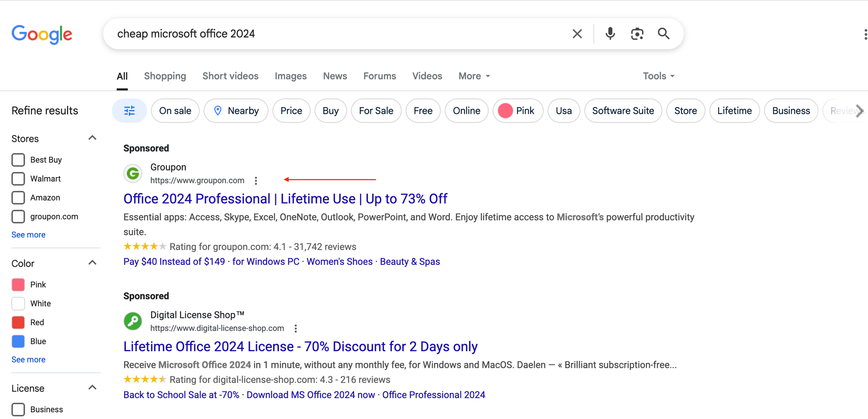
Task: Open Back to School Sale at -70% sitelink
Action: [x=181, y=395]
